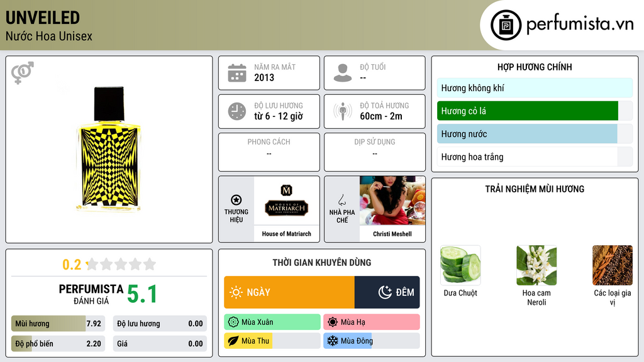Click the Độ phổ biến 2.20 score bar
The width and height of the screenshot is (644, 362).
point(58,344)
